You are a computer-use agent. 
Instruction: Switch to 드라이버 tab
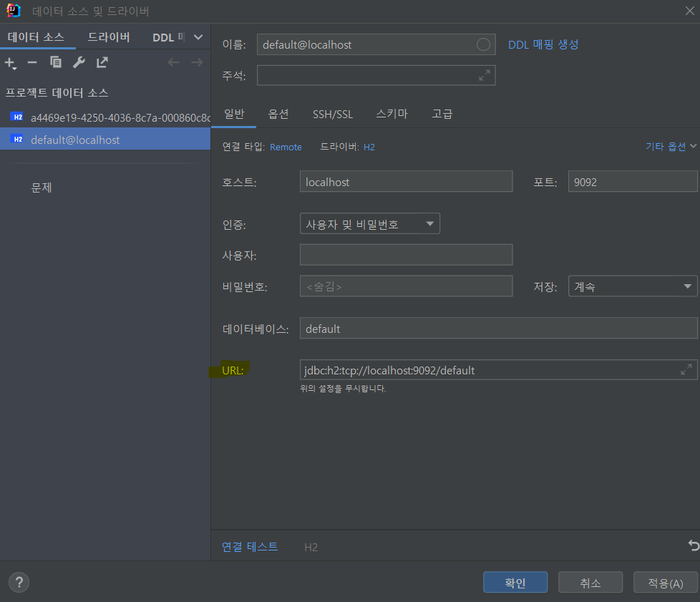tap(109, 37)
